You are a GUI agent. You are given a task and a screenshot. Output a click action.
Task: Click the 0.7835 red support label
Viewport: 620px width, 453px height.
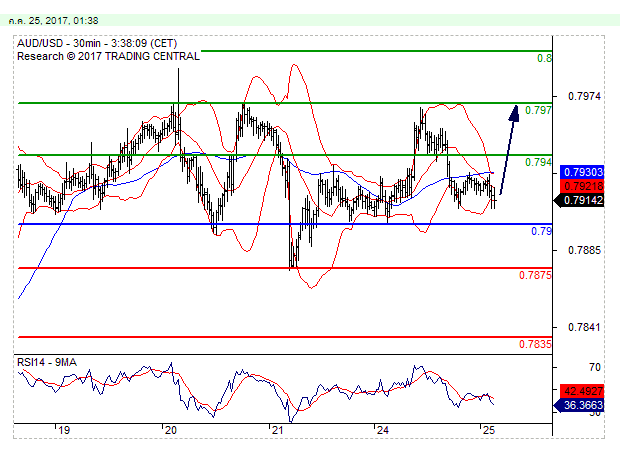[535, 344]
